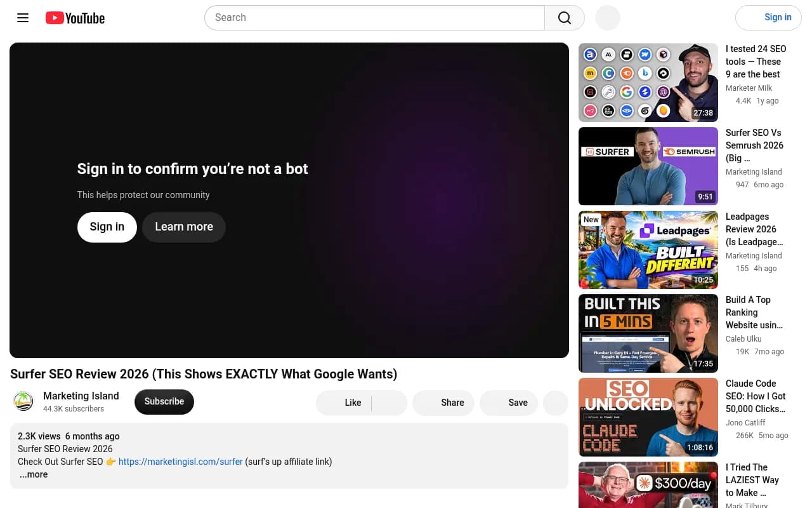Open Marketing Island channel name below video title
812x508 pixels.
pyautogui.click(x=81, y=396)
